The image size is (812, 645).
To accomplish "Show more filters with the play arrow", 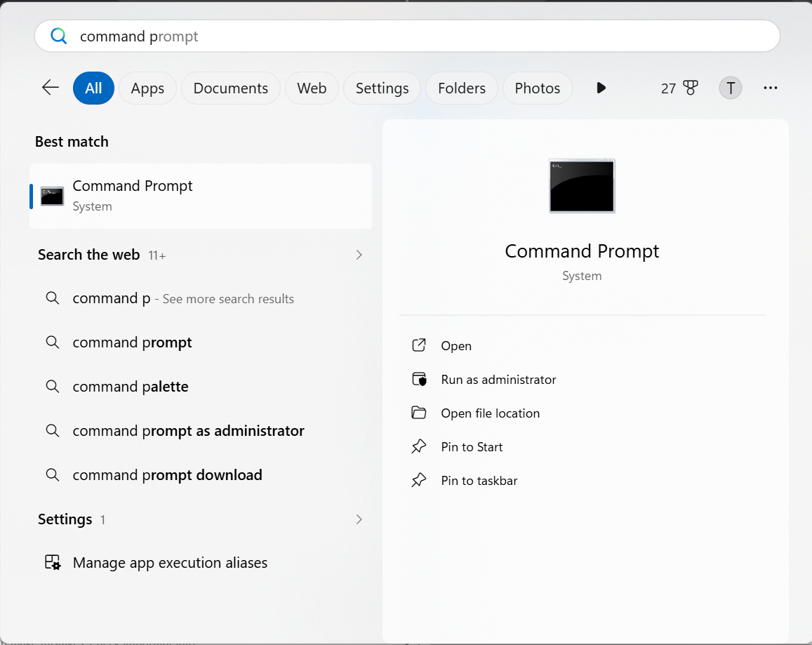I will tap(601, 88).
